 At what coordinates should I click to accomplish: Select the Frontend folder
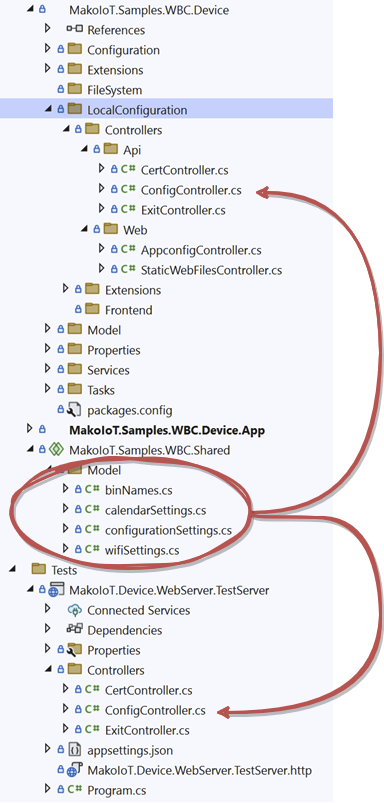129,310
